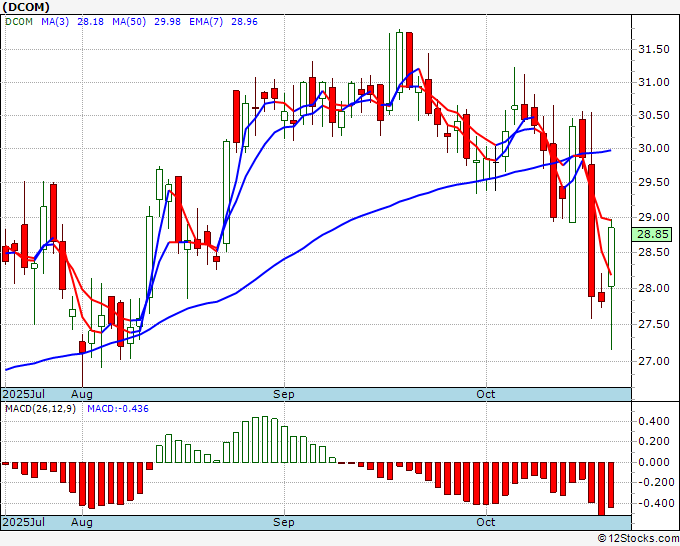Click the last red MACD histogram bar
Viewport: 680px width, 546px height.
[611, 485]
